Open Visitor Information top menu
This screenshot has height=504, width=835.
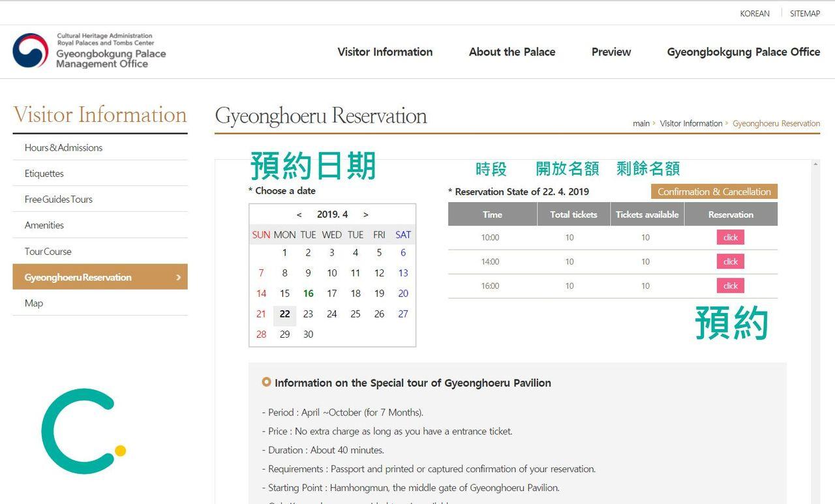click(x=385, y=52)
